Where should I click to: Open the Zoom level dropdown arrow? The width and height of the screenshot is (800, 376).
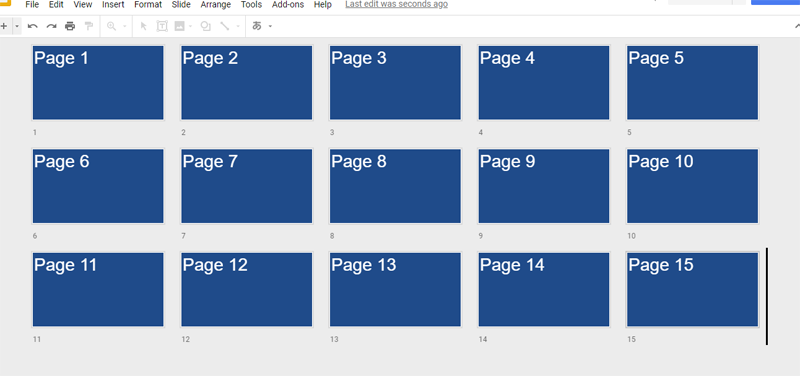point(124,26)
